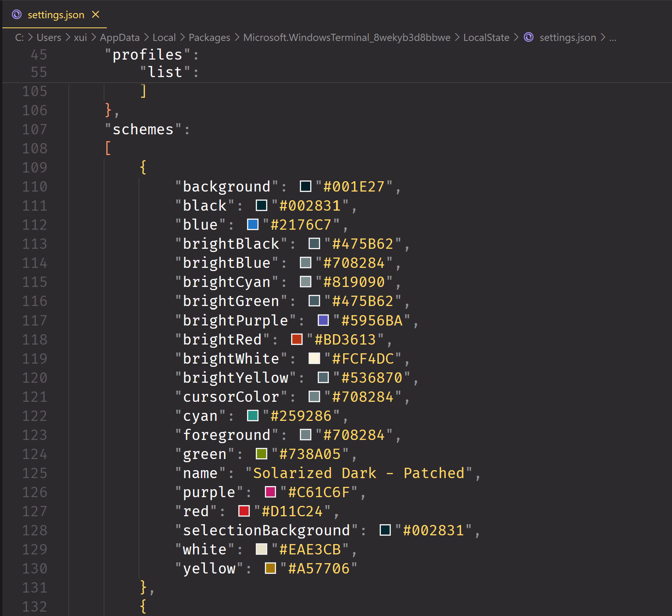Image resolution: width=672 pixels, height=616 pixels.
Task: Open the LocalState breadcrumb segment
Action: point(486,37)
